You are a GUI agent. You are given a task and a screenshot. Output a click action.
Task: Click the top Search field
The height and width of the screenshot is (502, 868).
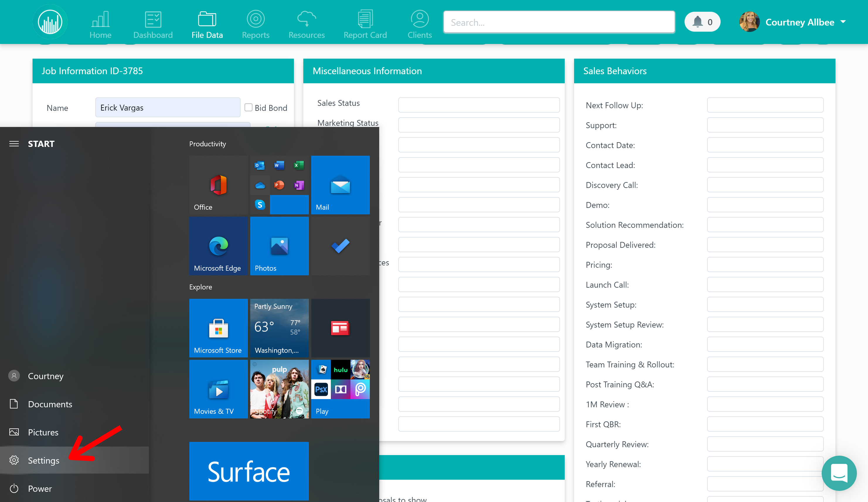tap(559, 22)
